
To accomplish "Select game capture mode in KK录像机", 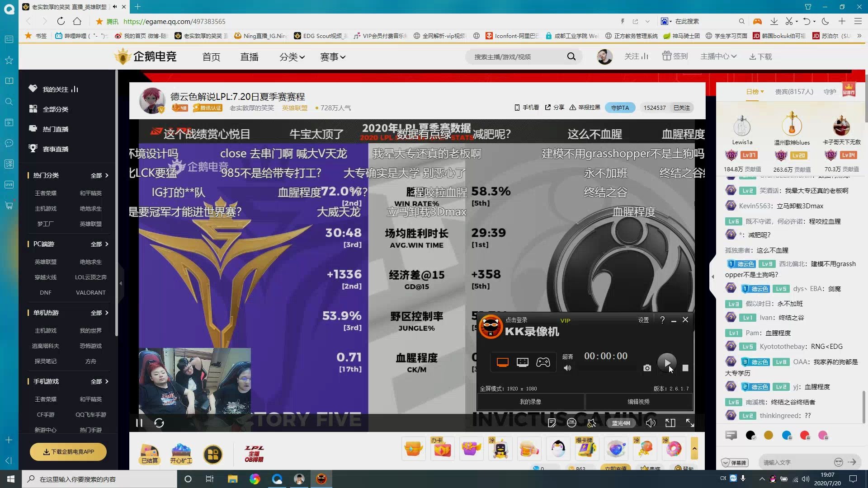I will 543,362.
